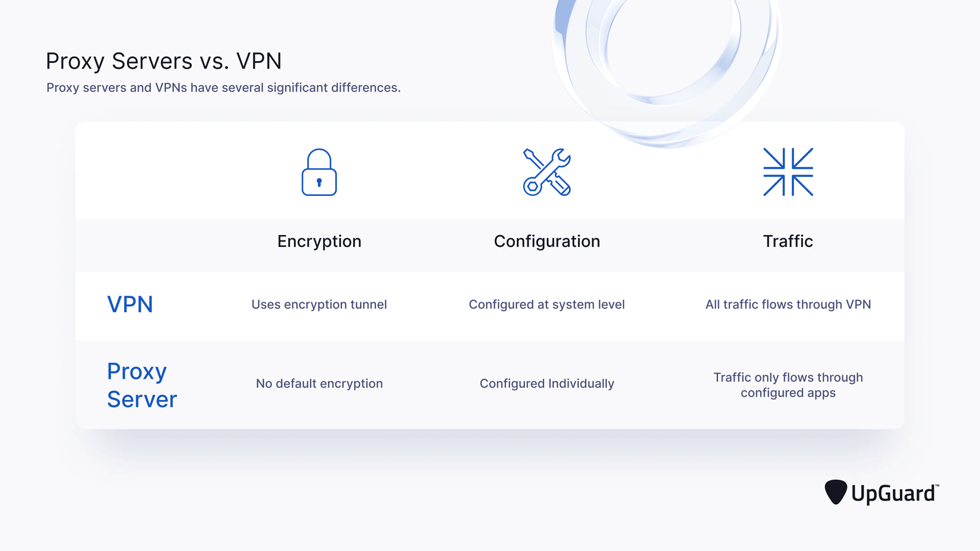This screenshot has height=551, width=980.
Task: Click the padlock icon above Encryption
Action: point(319,172)
